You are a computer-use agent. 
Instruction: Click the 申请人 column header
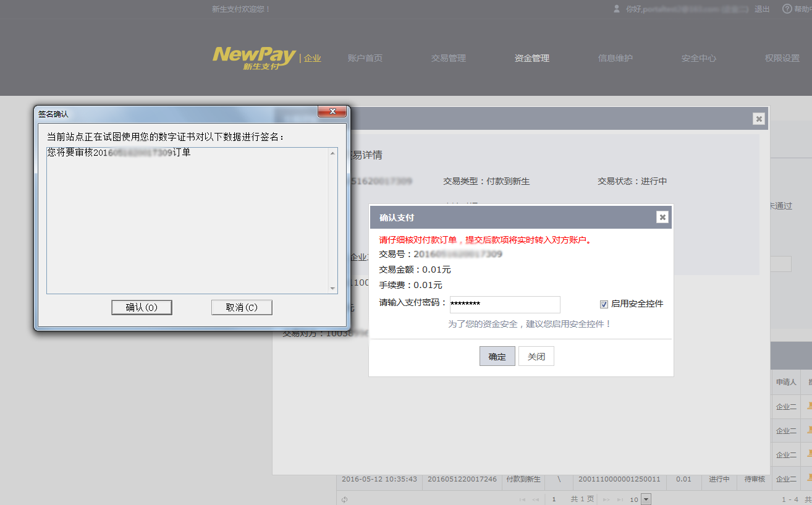coord(786,382)
